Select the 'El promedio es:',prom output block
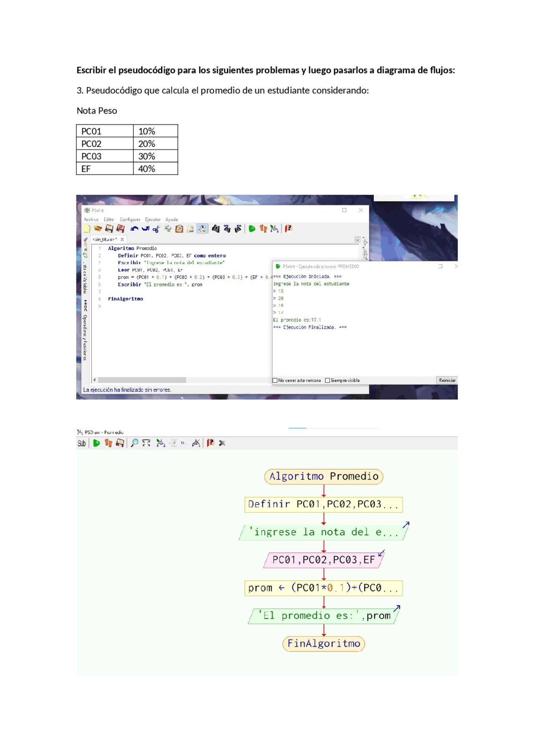The height and width of the screenshot is (756, 534). [x=324, y=616]
